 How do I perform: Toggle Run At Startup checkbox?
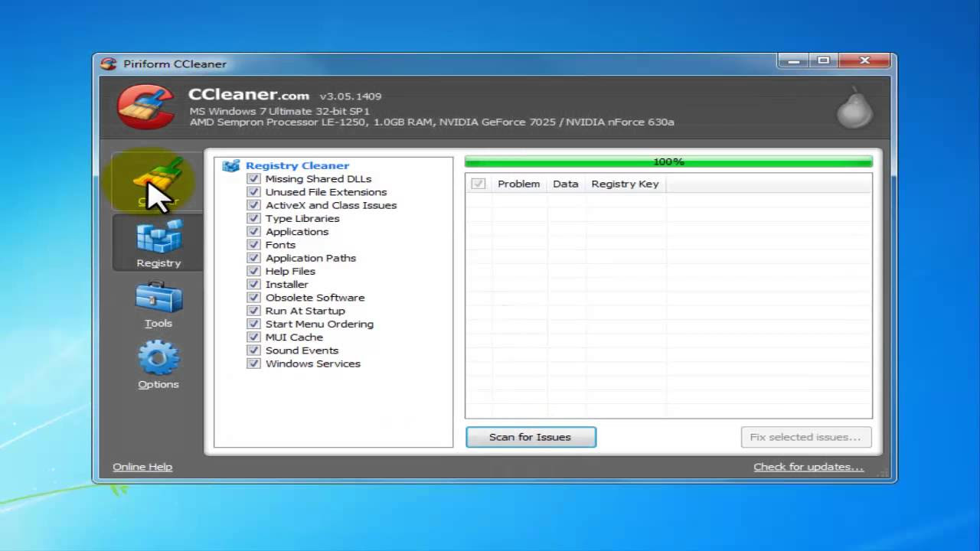[x=253, y=311]
